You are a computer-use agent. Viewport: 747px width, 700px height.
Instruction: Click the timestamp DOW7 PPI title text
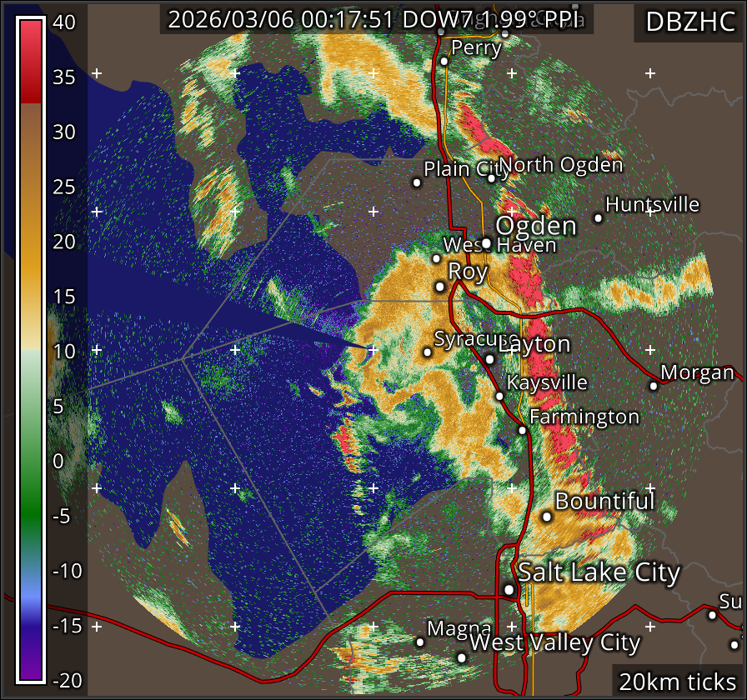[377, 20]
